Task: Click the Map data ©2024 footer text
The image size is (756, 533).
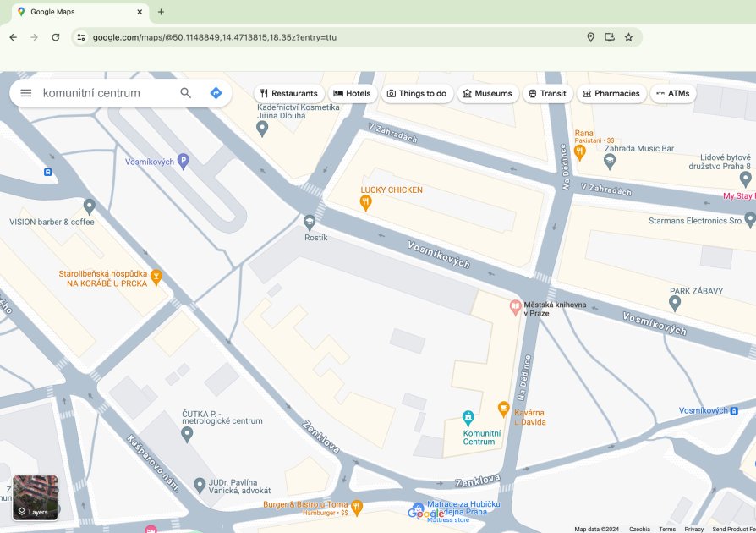Action: (x=596, y=529)
